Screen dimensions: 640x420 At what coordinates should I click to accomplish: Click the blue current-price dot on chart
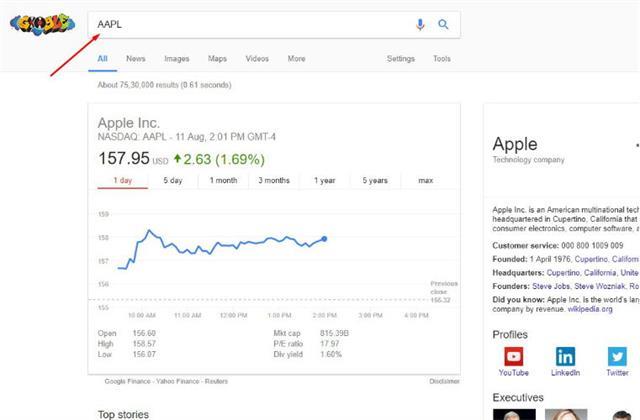324,239
